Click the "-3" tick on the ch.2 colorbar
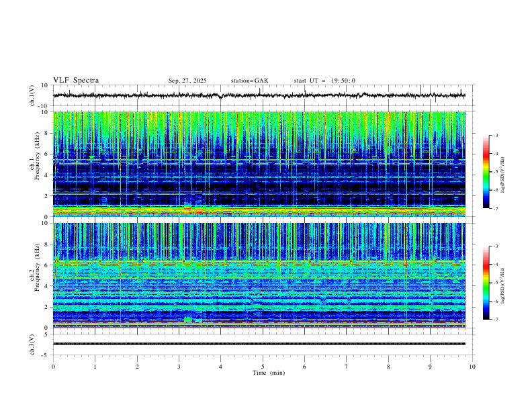The width and height of the screenshot is (532, 411). 496,246
